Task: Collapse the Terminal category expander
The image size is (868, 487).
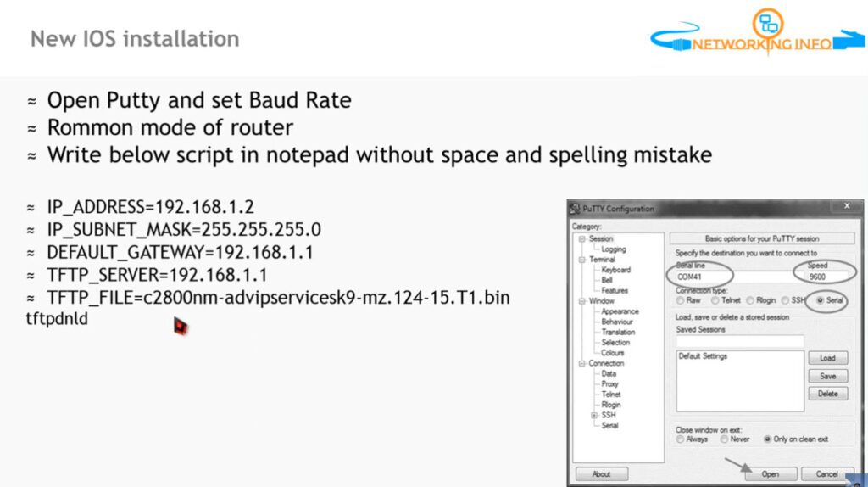Action: pos(581,260)
